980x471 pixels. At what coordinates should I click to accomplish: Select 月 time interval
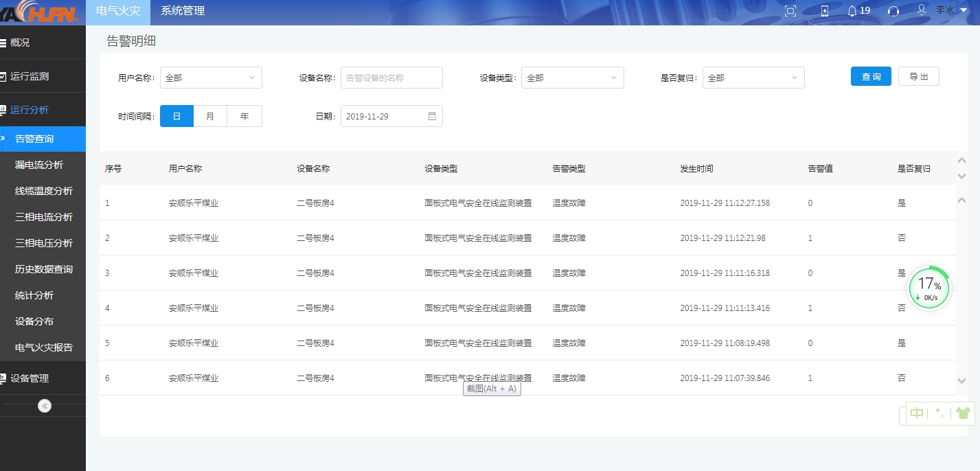coord(210,116)
